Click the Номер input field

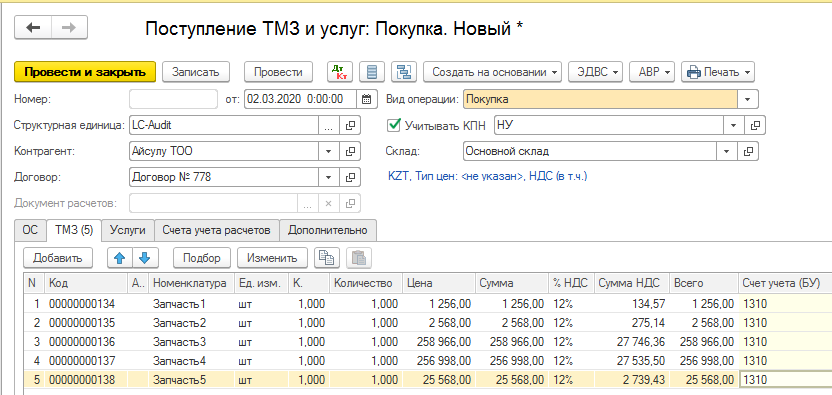174,99
